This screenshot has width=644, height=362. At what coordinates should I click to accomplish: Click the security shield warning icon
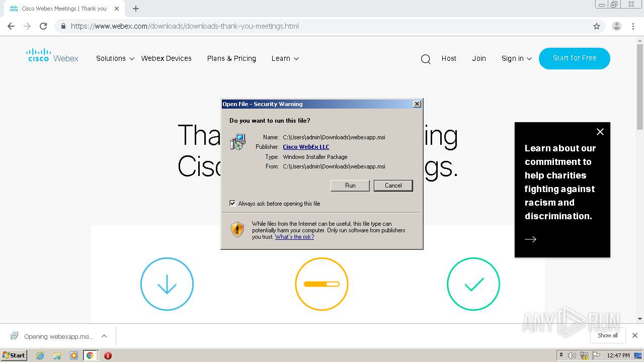237,229
